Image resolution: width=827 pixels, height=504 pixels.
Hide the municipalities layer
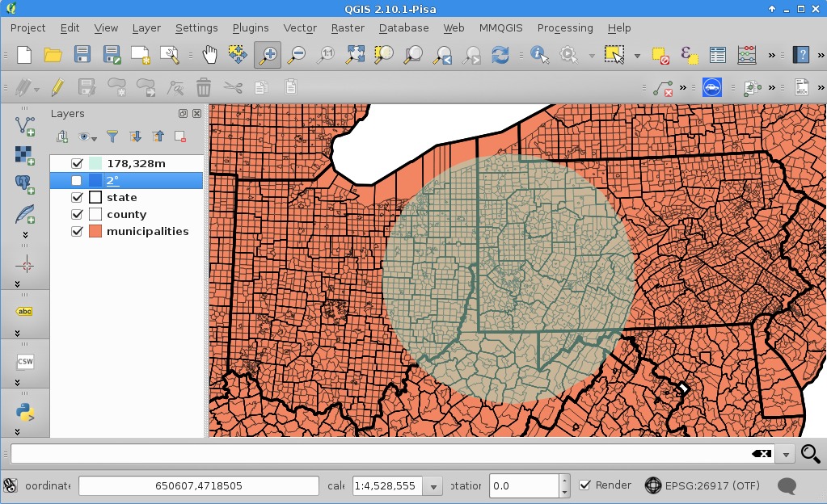(x=77, y=231)
